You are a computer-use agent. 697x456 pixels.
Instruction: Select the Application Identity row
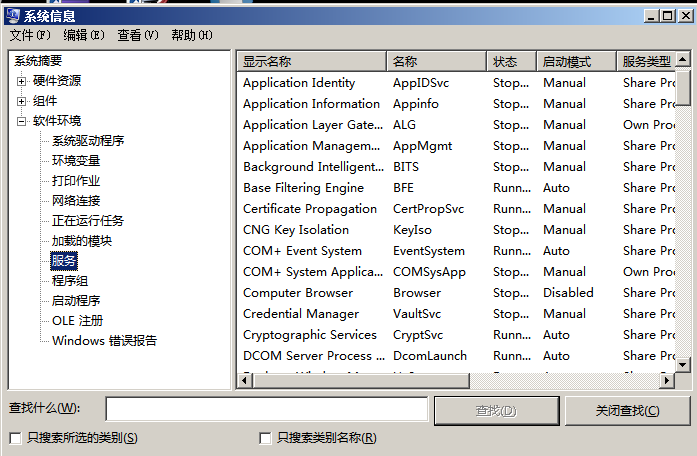click(457, 83)
